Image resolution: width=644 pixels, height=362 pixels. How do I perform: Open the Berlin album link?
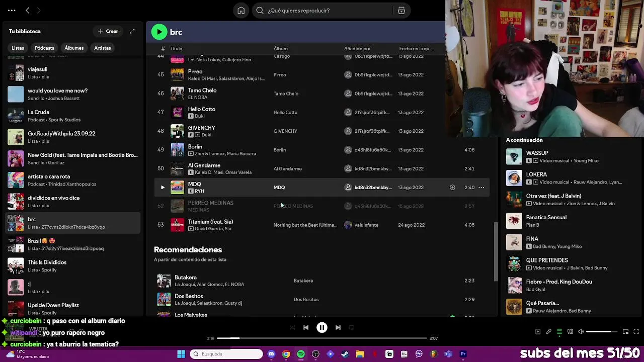click(x=280, y=150)
